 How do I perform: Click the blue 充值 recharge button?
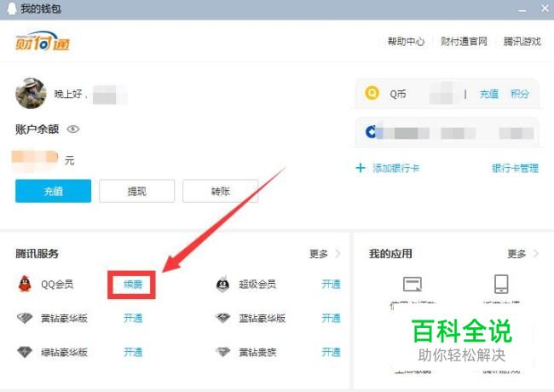[x=53, y=191]
